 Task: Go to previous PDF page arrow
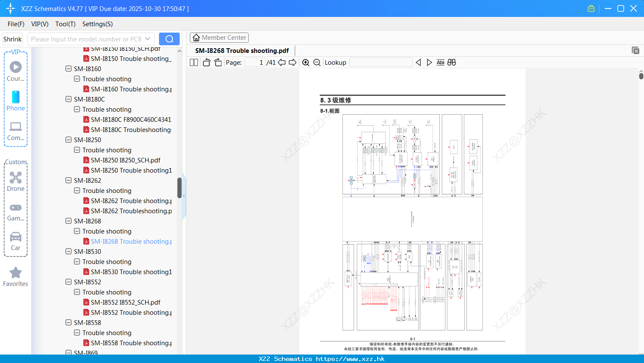click(282, 63)
